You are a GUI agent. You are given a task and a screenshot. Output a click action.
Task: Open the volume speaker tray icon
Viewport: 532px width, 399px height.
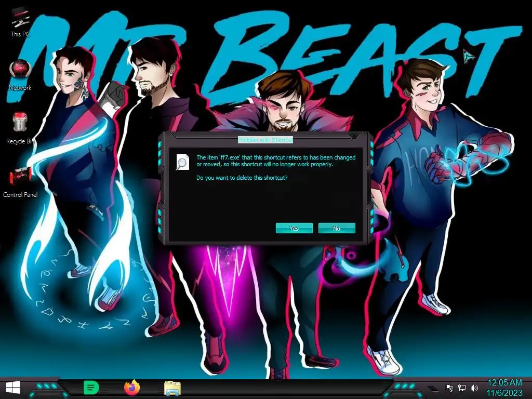[x=474, y=388]
